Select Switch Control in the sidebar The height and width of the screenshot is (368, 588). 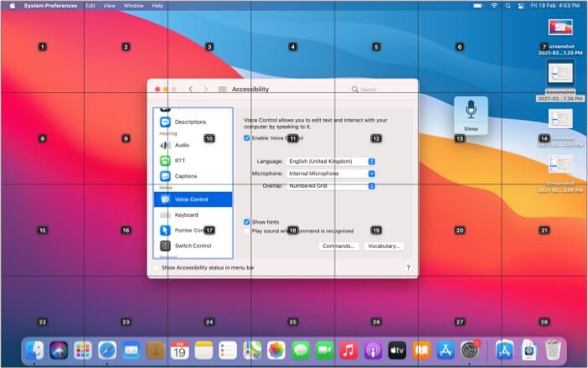[193, 246]
